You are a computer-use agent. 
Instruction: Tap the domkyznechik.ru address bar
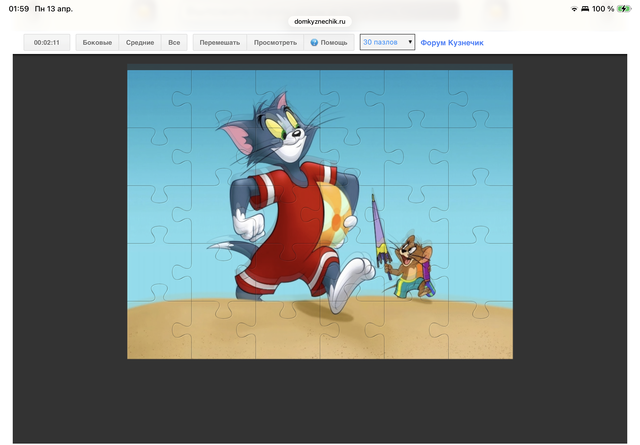pyautogui.click(x=320, y=20)
